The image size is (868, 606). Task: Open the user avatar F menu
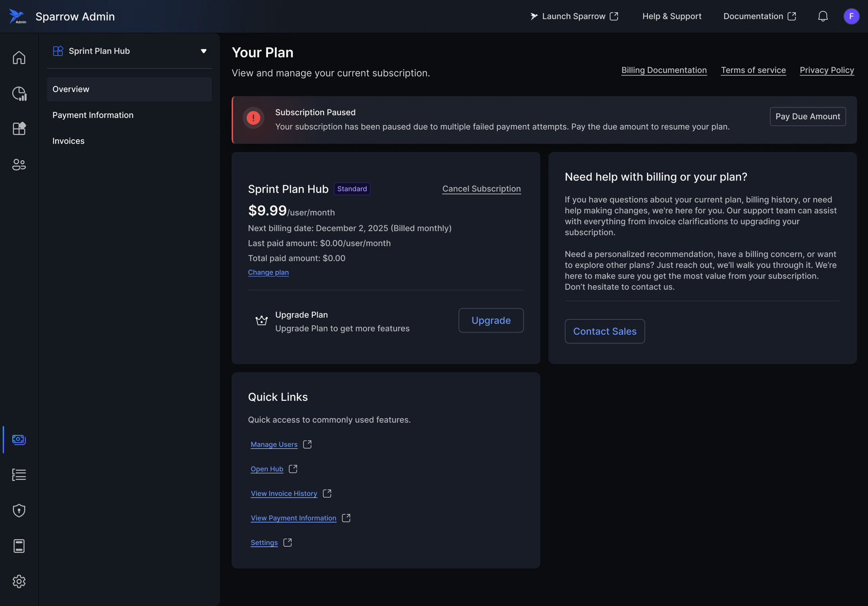(x=851, y=16)
